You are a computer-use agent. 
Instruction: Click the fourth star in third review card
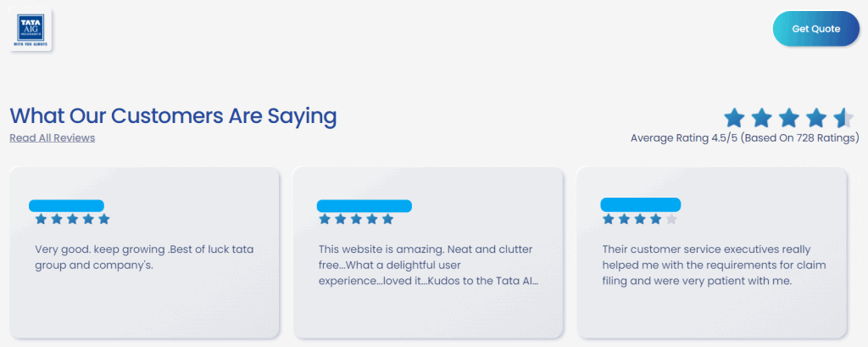656,219
